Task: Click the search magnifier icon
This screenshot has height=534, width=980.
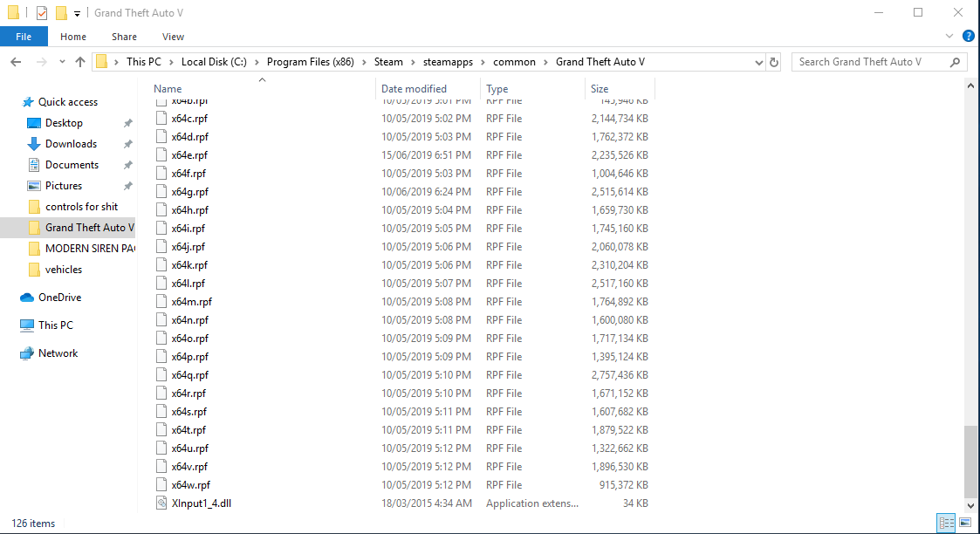Action: pyautogui.click(x=955, y=62)
